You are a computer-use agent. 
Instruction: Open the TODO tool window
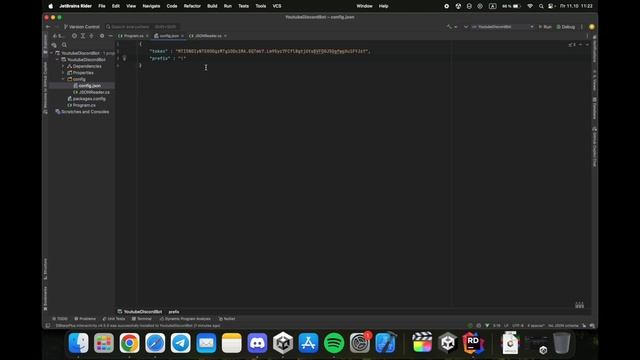tap(60, 319)
